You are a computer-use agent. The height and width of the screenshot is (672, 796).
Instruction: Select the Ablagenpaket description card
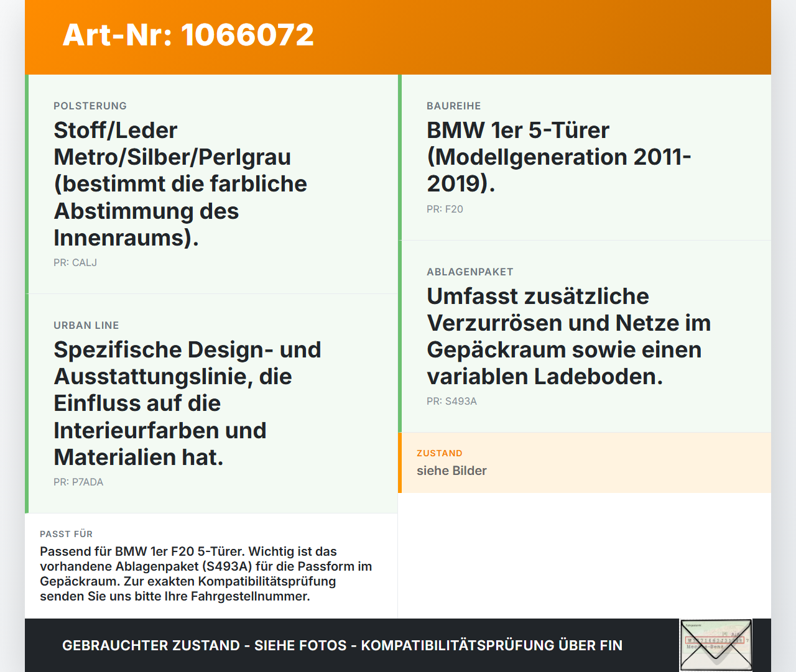click(x=585, y=336)
